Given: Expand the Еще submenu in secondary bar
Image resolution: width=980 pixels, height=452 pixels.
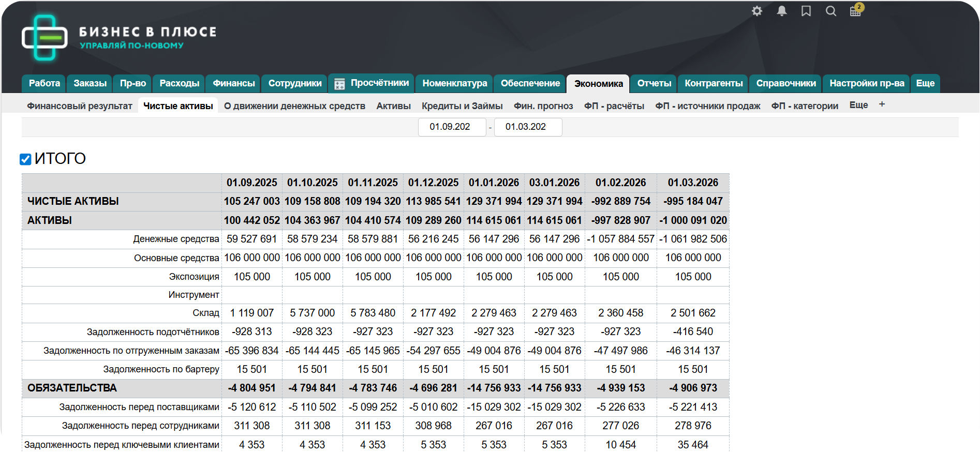Looking at the screenshot, I should click(858, 105).
